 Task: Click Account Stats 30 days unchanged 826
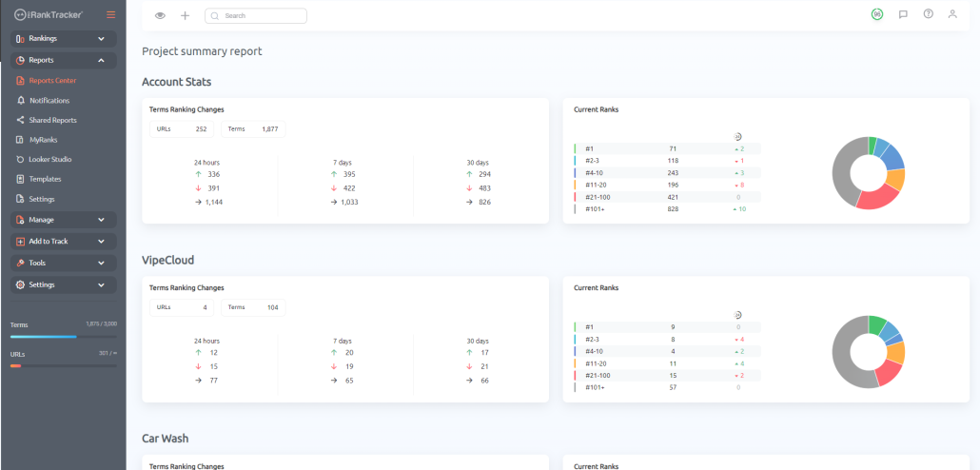tap(484, 202)
